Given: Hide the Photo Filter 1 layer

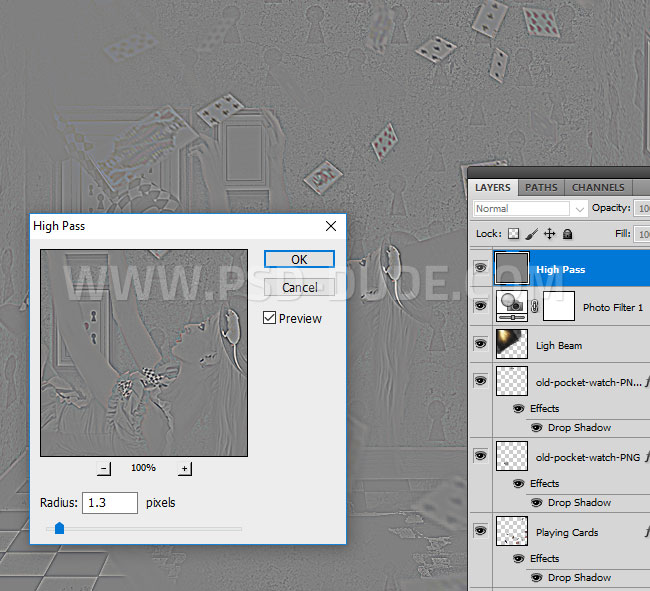Looking at the screenshot, I should pos(480,306).
